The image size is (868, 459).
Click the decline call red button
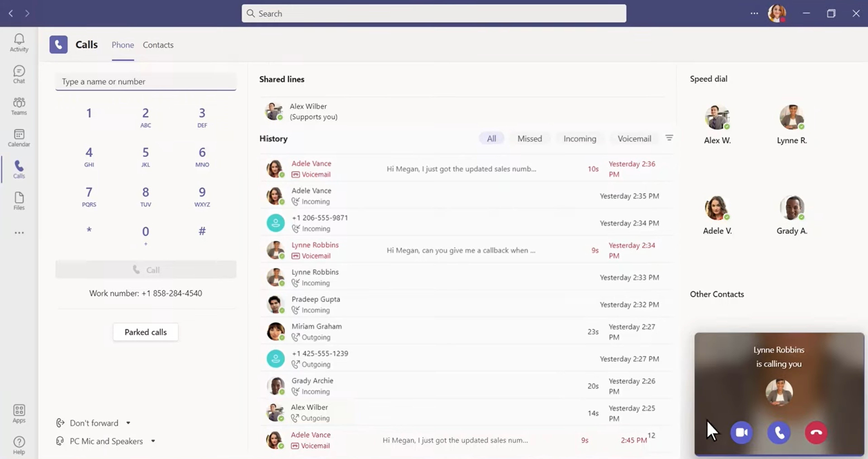(x=816, y=432)
